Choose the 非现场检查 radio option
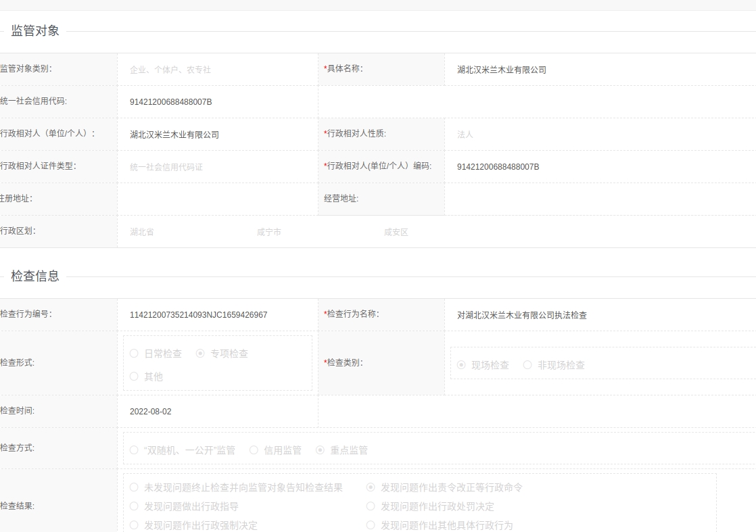Image resolution: width=756 pixels, height=532 pixels. click(x=527, y=365)
